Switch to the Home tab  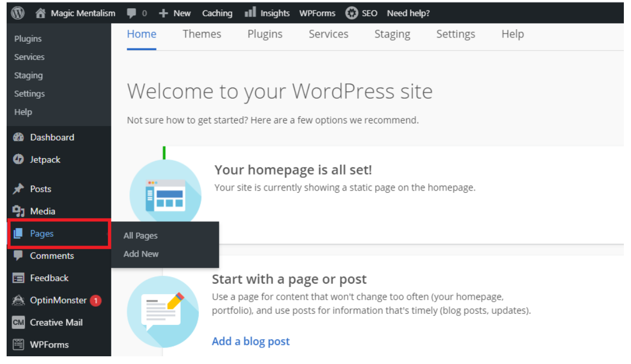(142, 34)
